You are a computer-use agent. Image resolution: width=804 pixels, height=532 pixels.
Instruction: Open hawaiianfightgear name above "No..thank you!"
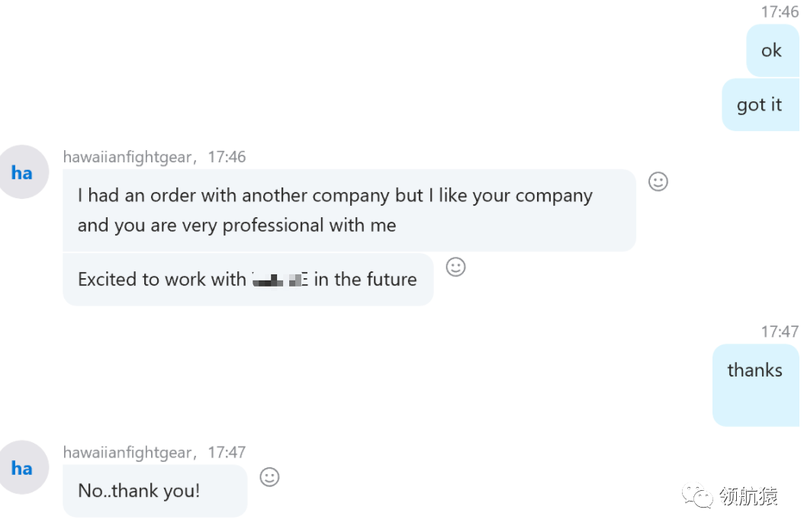pyautogui.click(x=127, y=453)
